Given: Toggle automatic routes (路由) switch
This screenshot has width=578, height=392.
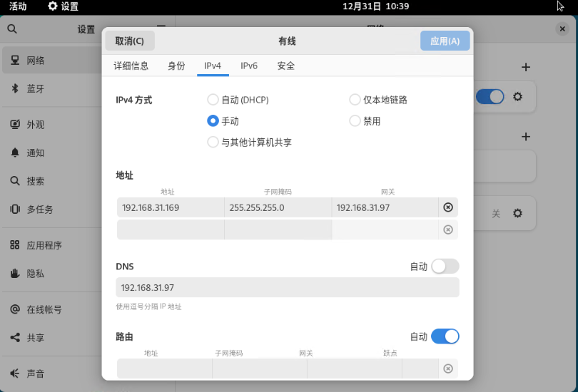Looking at the screenshot, I should tap(445, 336).
